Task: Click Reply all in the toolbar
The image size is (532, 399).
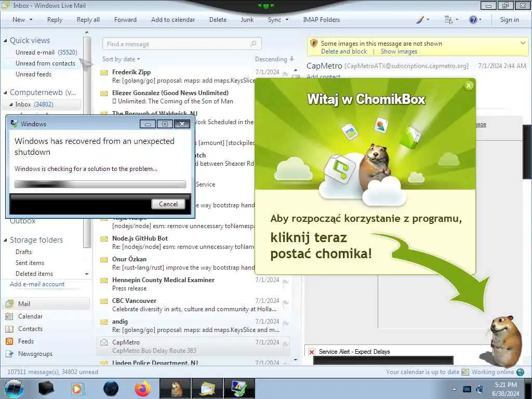Action: 88,20
